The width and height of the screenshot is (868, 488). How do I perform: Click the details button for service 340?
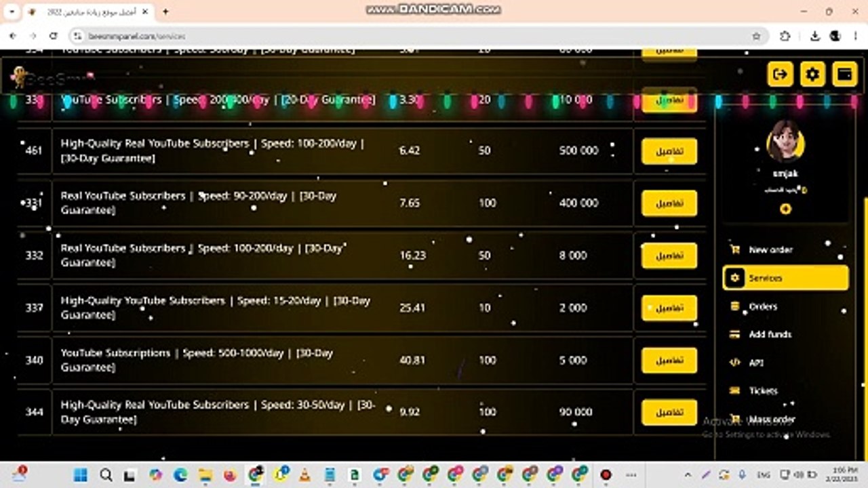point(669,361)
